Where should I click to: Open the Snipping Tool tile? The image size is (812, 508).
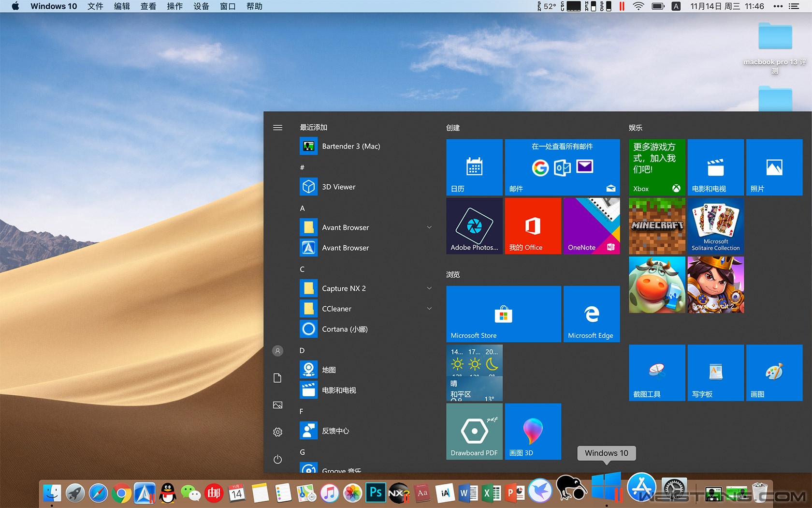tap(657, 373)
